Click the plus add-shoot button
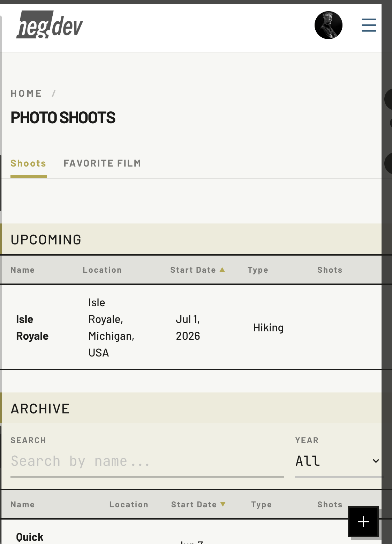The image size is (392, 544). coord(363,521)
